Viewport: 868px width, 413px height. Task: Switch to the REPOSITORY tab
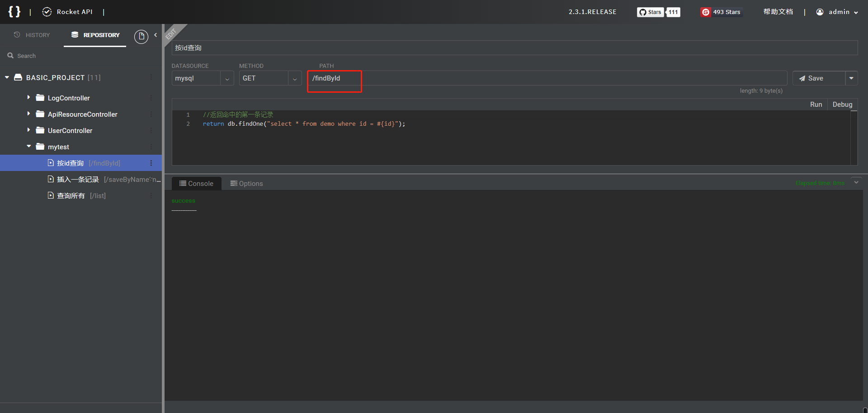(x=95, y=35)
